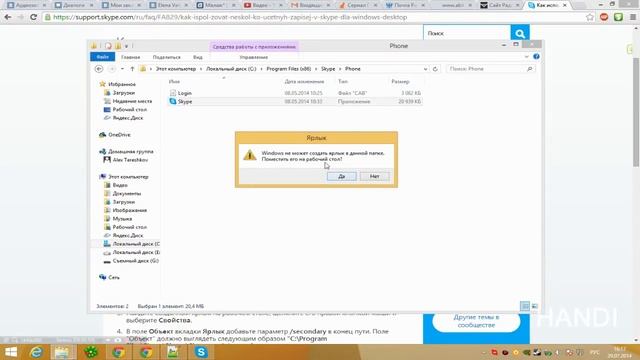Open File Explorer taskbar icon

click(x=62, y=352)
